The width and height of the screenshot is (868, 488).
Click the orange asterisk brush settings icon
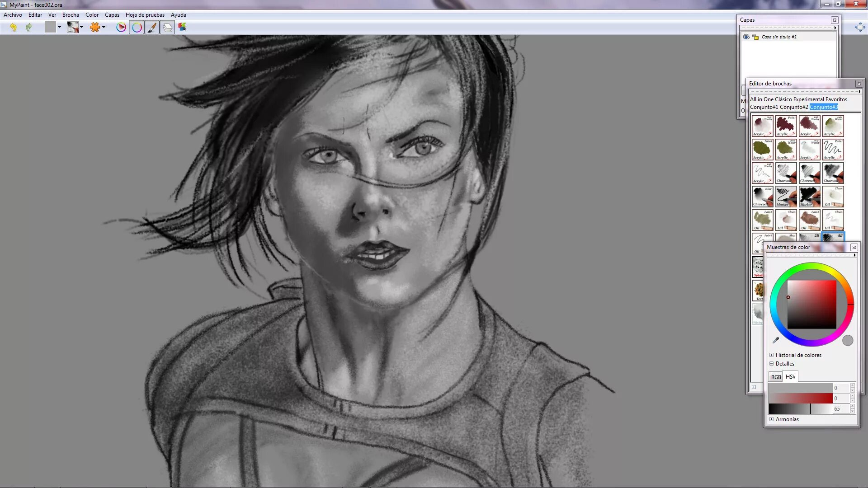pyautogui.click(x=94, y=28)
